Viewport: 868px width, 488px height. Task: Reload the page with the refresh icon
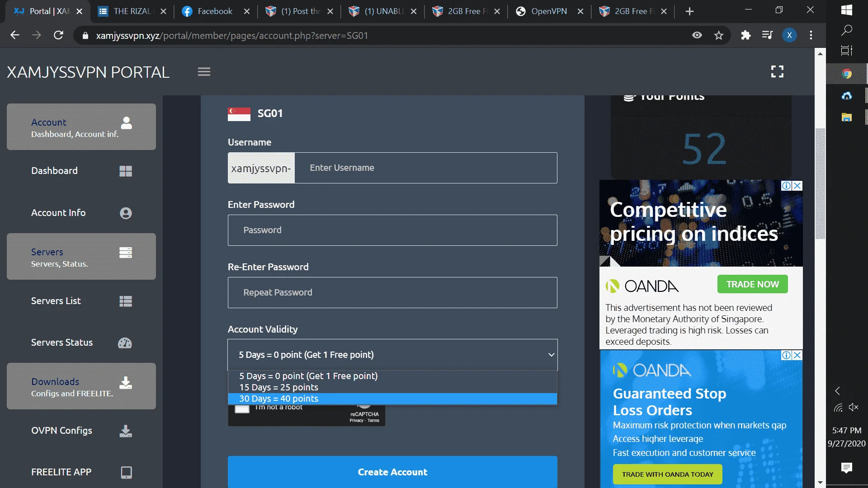(58, 35)
